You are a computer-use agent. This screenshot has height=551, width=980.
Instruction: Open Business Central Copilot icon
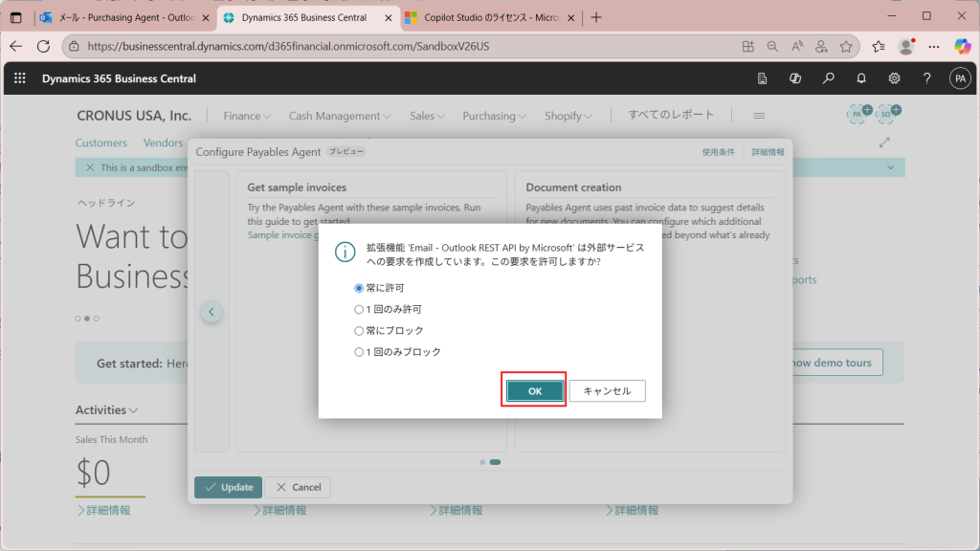[x=795, y=78]
